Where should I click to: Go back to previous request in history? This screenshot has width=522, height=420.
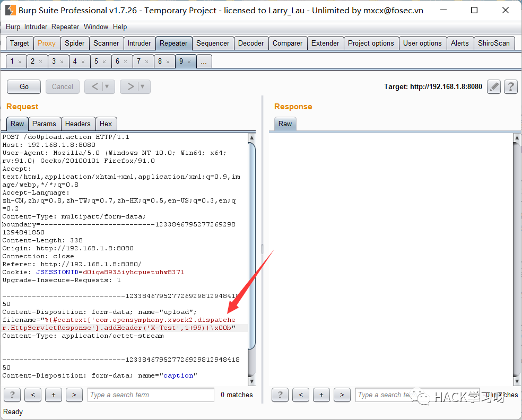pyautogui.click(x=94, y=87)
